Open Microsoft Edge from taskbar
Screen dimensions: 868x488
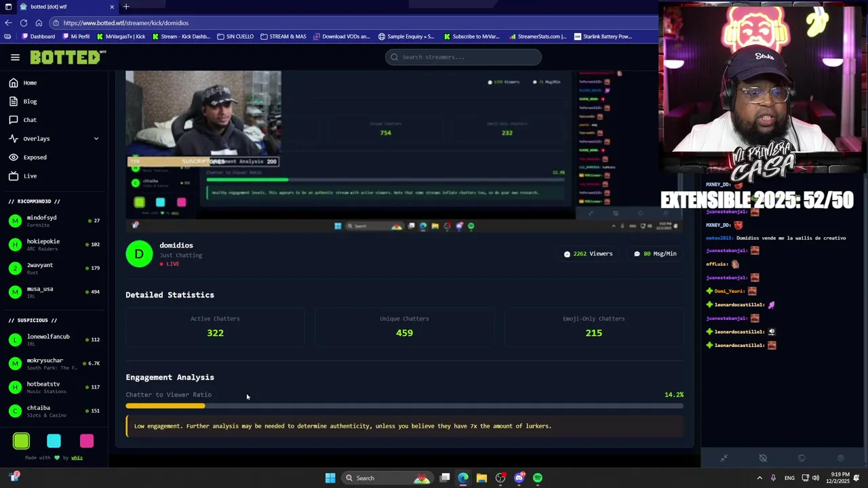(x=463, y=478)
